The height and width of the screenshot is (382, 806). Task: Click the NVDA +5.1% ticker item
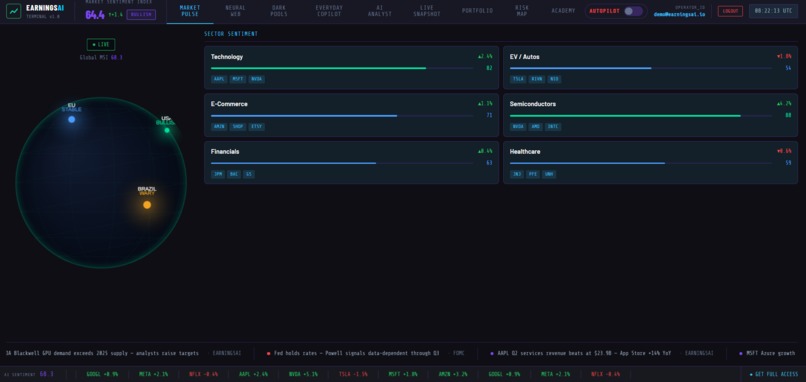coord(303,374)
